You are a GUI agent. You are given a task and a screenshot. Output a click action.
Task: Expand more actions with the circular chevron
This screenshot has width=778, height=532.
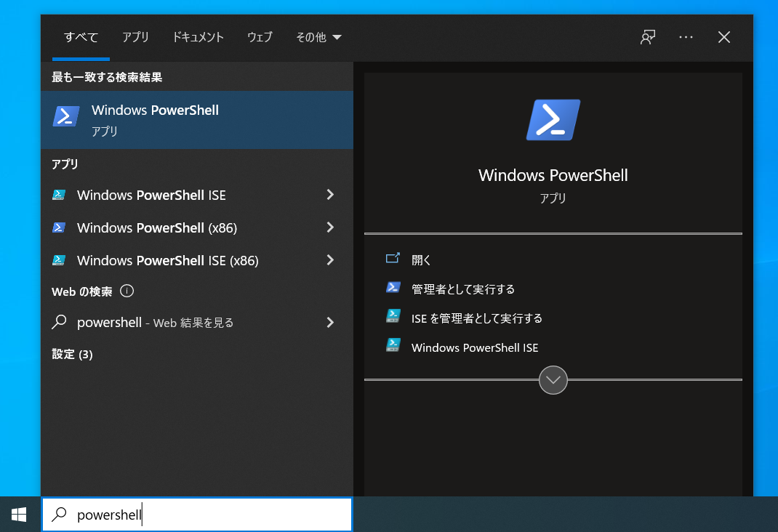(x=553, y=380)
